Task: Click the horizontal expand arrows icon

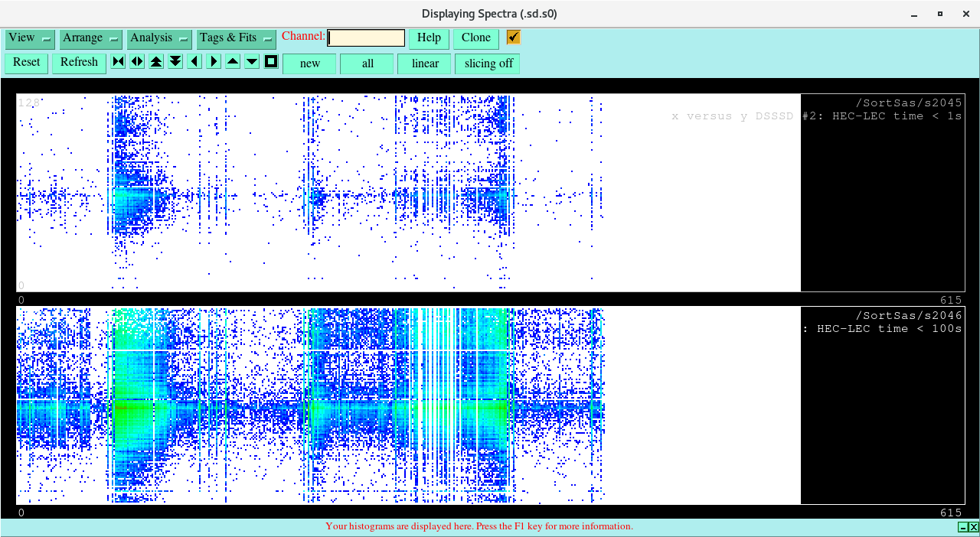Action: point(137,62)
